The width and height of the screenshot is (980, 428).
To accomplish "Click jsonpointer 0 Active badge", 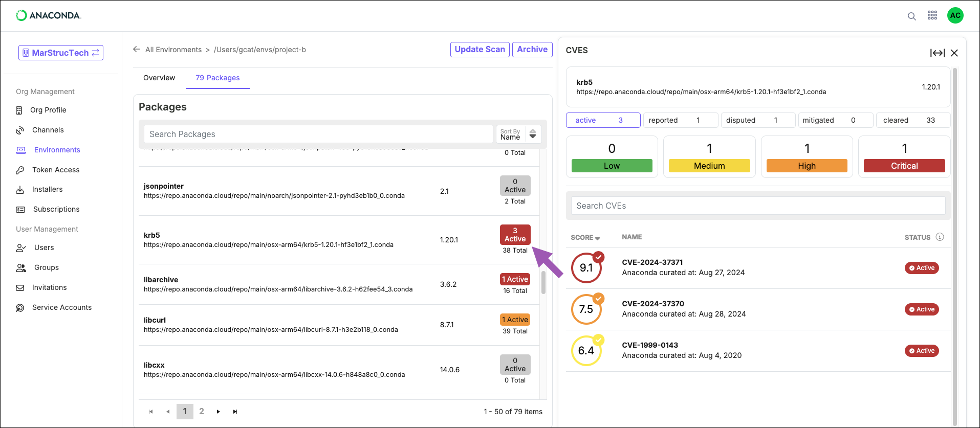I will point(515,186).
